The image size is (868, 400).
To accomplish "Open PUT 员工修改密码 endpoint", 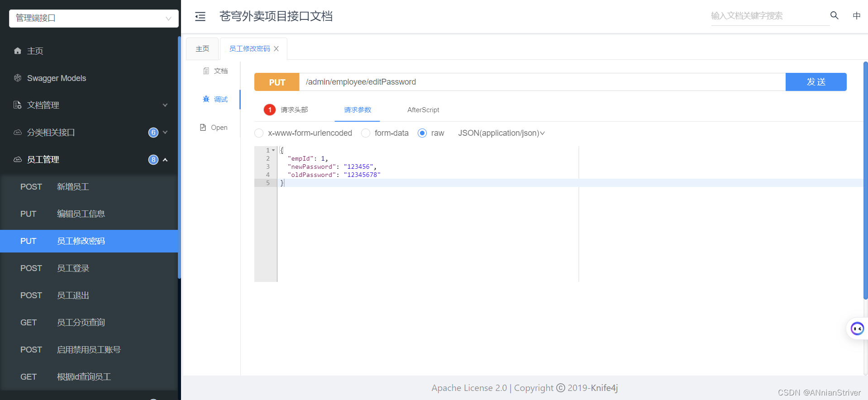I will (x=89, y=241).
